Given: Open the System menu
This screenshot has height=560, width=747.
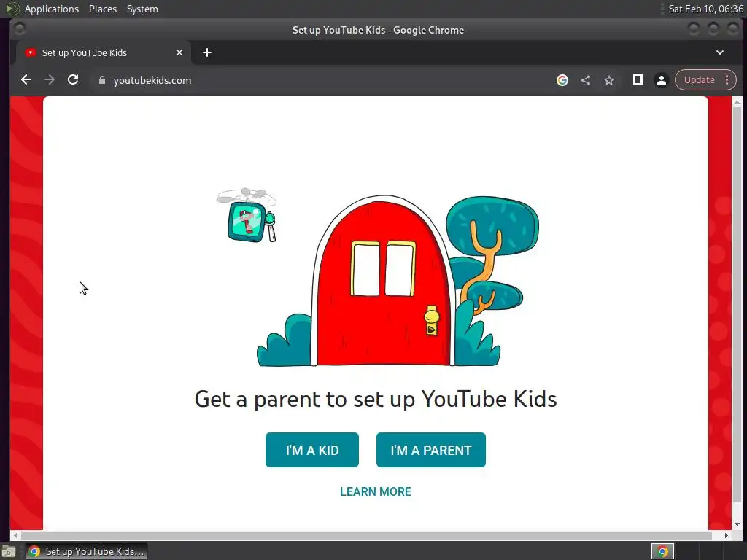Looking at the screenshot, I should pyautogui.click(x=142, y=9).
